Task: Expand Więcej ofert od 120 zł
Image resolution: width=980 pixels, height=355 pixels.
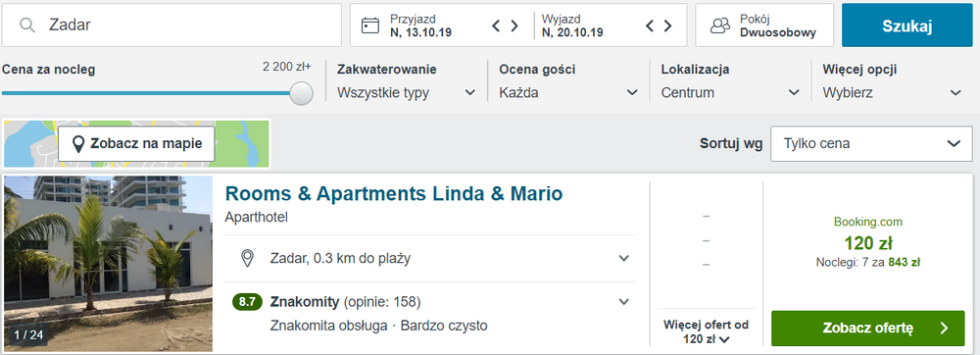Action: click(707, 332)
